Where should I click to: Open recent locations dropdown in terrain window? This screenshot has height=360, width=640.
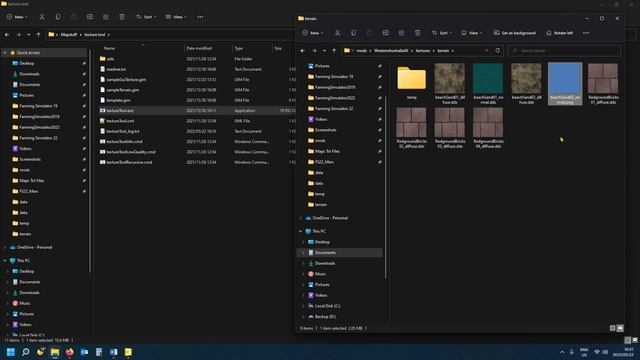324,51
